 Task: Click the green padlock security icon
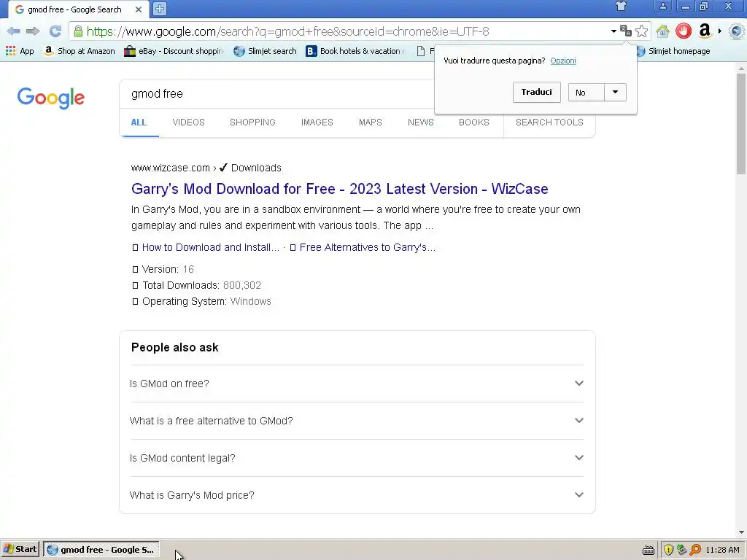click(x=78, y=31)
